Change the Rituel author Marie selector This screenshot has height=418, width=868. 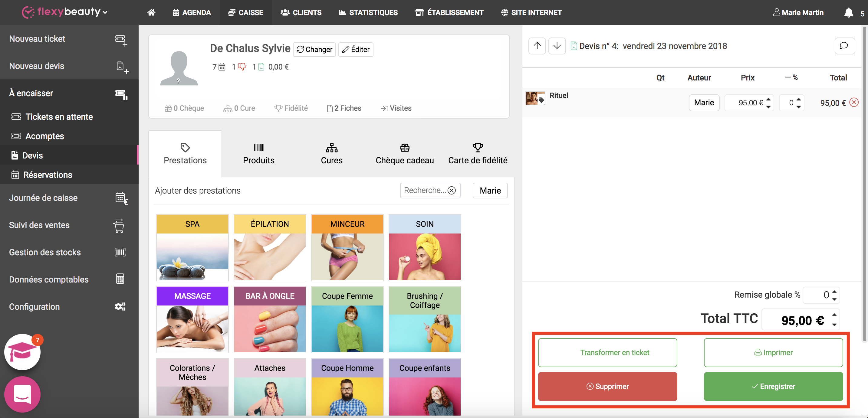coord(704,103)
